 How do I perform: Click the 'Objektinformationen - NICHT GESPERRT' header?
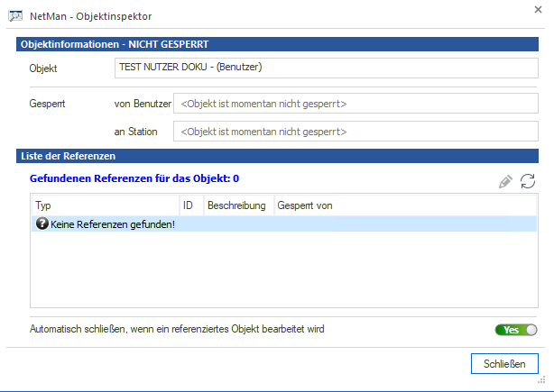pyautogui.click(x=277, y=44)
